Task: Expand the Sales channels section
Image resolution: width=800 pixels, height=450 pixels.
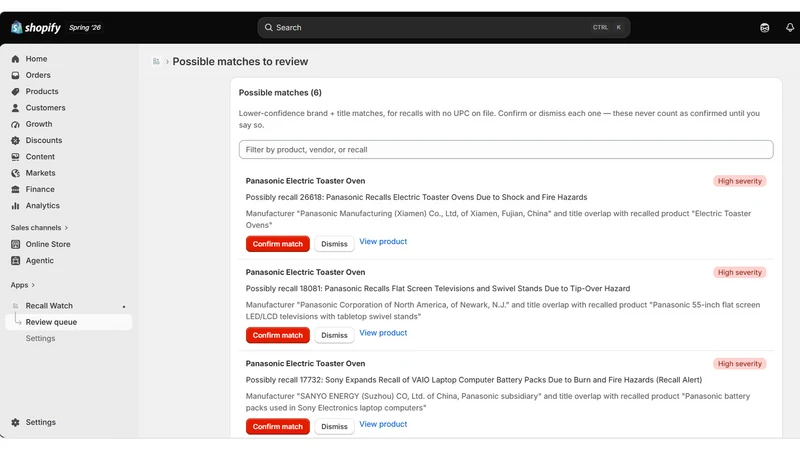Action: (39, 228)
